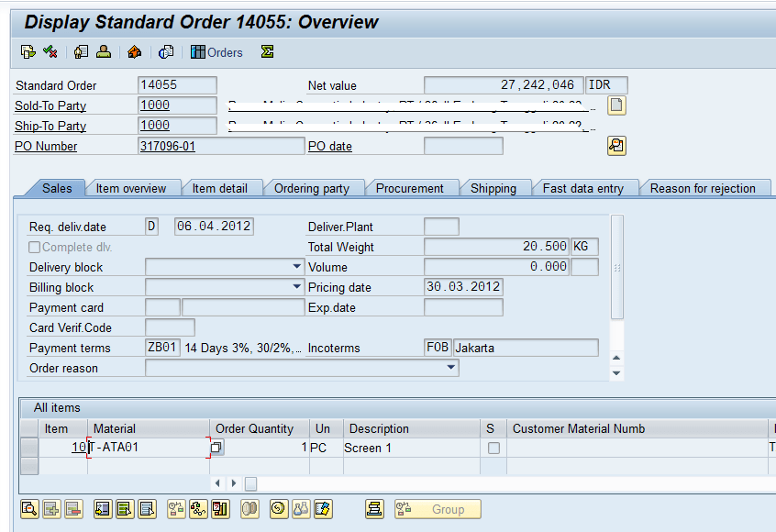Check the rejection status box for item 10
Image resolution: width=776 pixels, height=532 pixels.
493,448
